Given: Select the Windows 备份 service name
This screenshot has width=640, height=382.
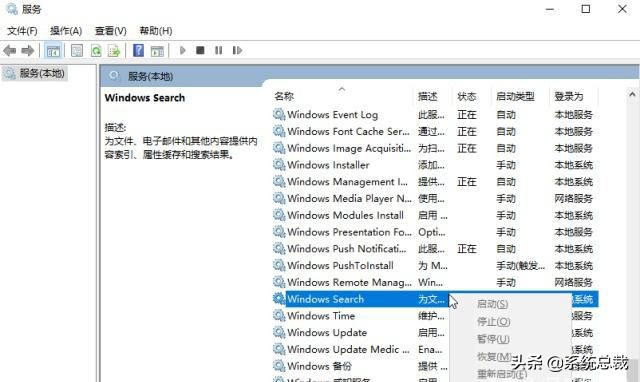Looking at the screenshot, I should pos(319,366).
